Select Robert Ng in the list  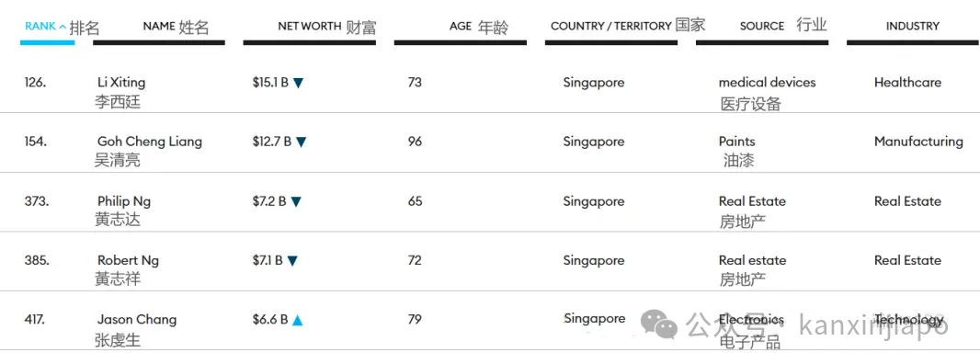pos(128,261)
